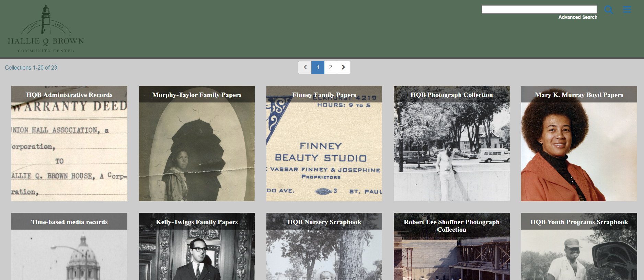Click the magnifying glass search icon
The image size is (644, 280).
click(x=609, y=10)
